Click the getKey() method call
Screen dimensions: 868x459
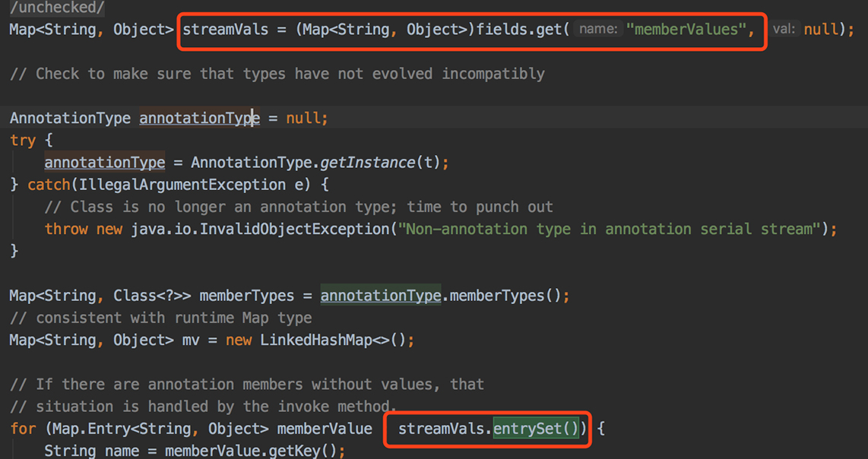303,451
